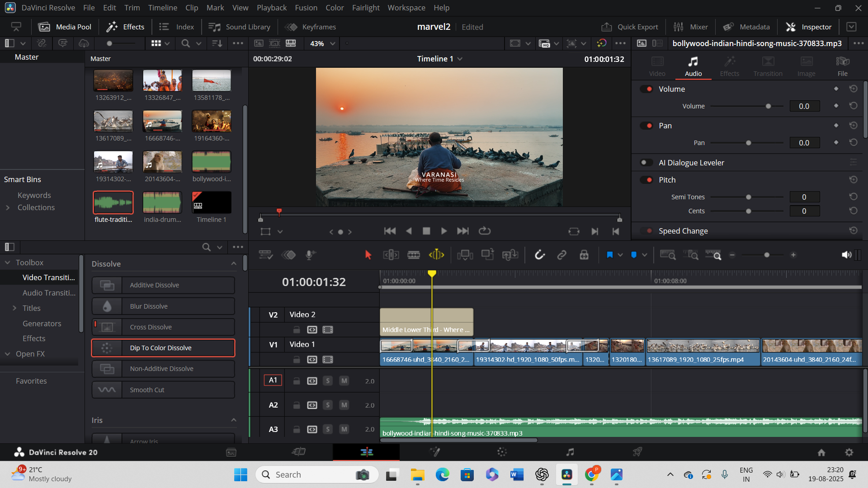Open the Fusion menu
Screen dimensions: 868x488
pos(306,8)
